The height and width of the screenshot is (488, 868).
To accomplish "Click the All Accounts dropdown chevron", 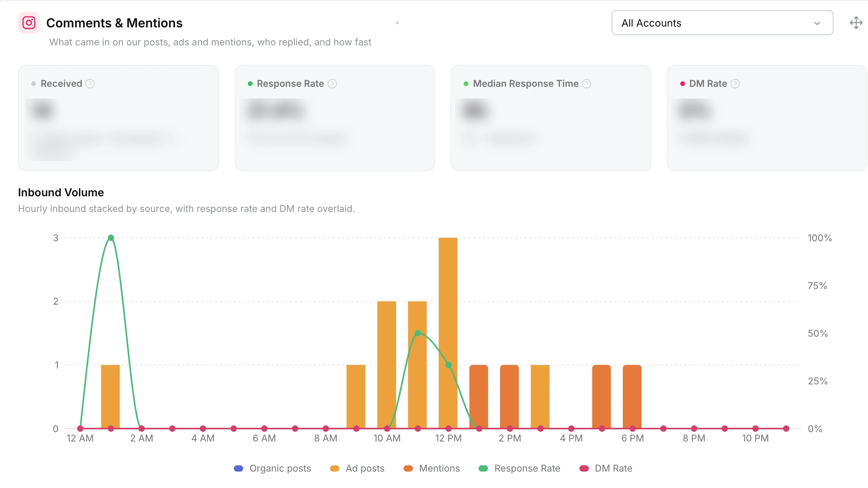I will (817, 23).
